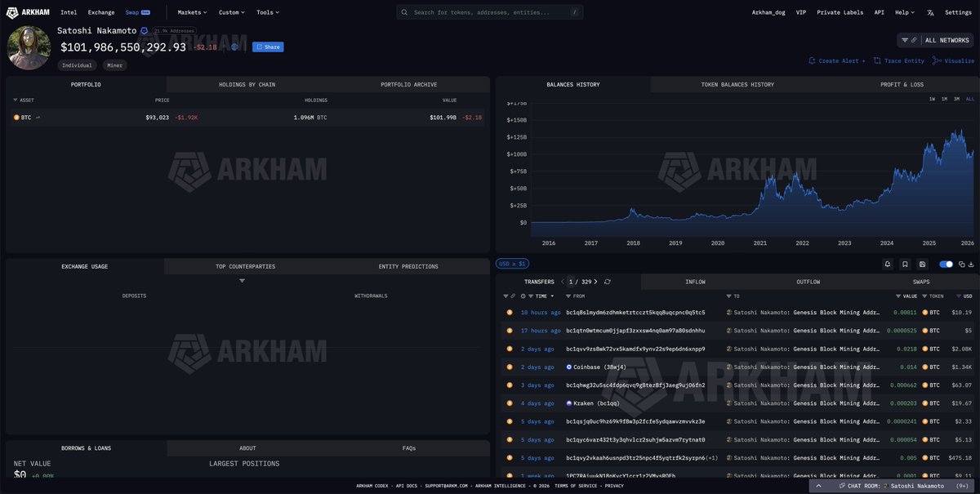
Task: Click the globe icon beside the Share button
Action: 234,47
